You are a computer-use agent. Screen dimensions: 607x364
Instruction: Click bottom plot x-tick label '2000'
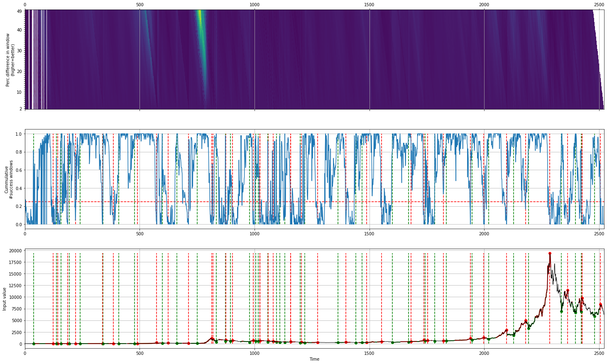484,354
